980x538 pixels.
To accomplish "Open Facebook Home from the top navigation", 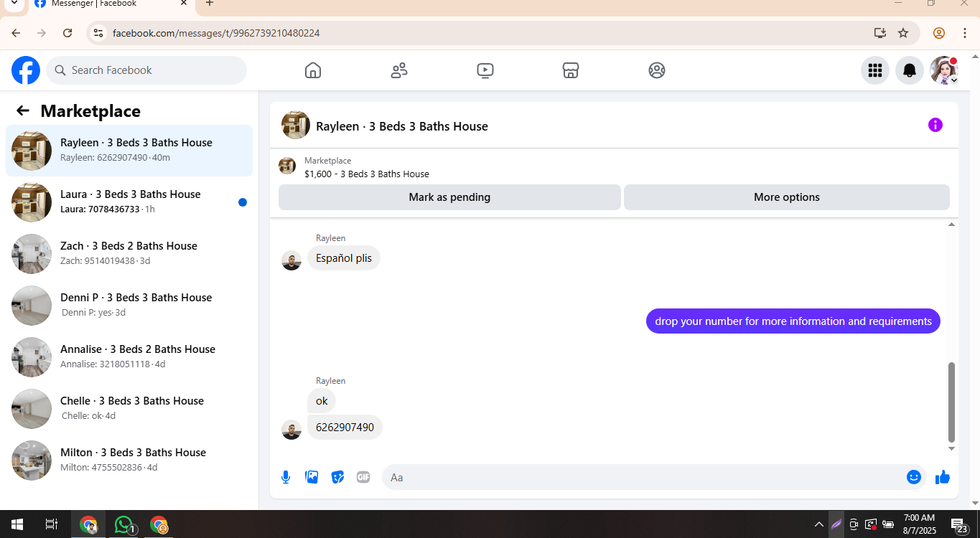I will tap(313, 70).
